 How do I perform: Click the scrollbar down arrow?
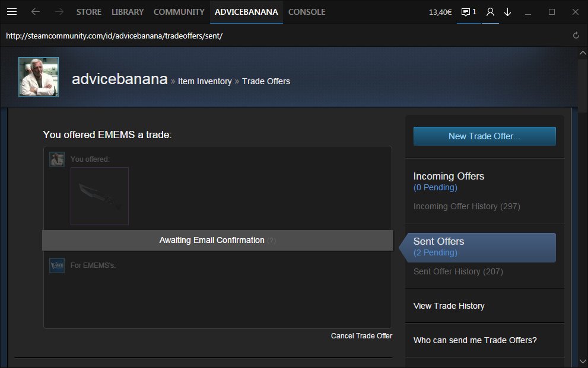click(x=583, y=360)
